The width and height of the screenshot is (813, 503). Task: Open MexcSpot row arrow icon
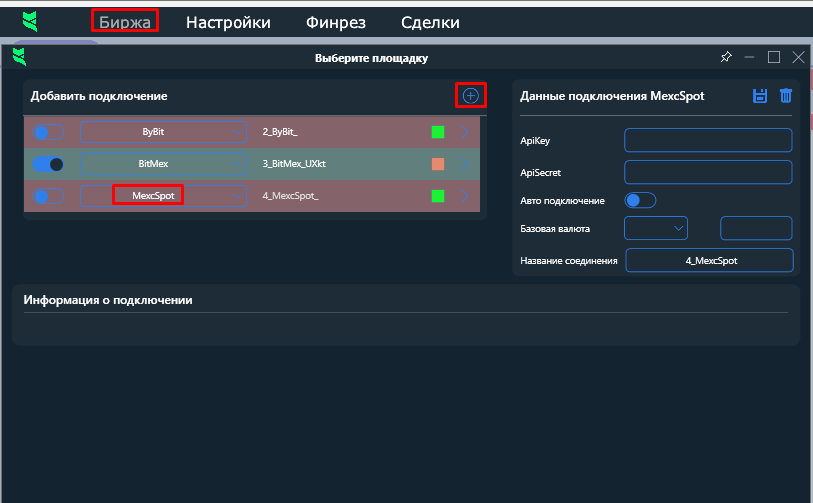click(x=464, y=195)
